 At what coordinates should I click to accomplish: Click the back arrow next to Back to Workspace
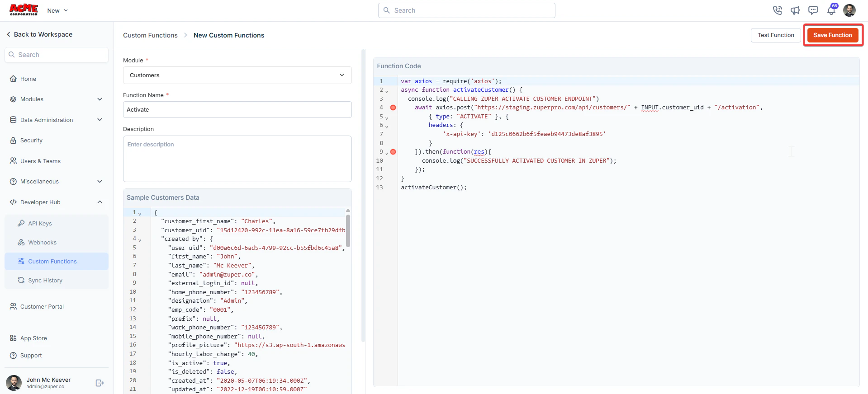pyautogui.click(x=9, y=34)
